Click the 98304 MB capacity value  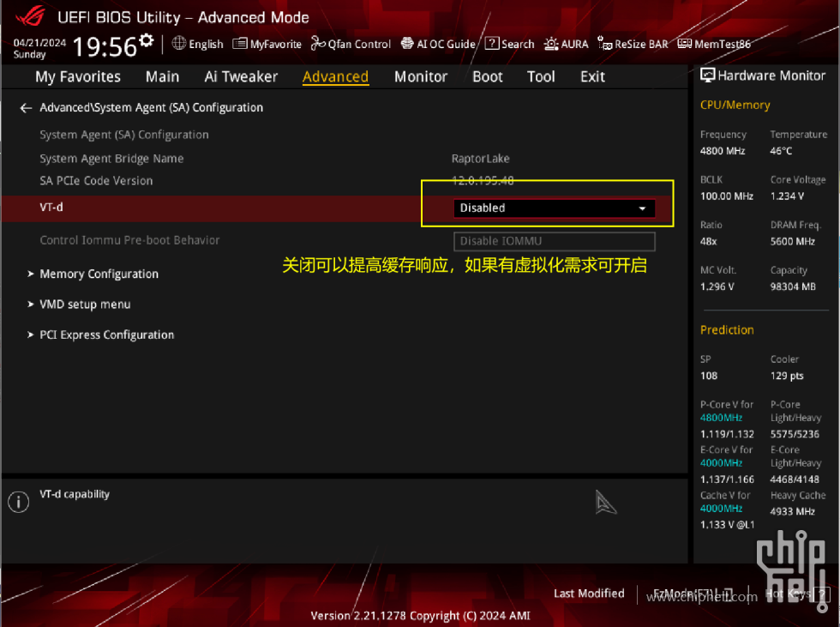pyautogui.click(x=793, y=286)
